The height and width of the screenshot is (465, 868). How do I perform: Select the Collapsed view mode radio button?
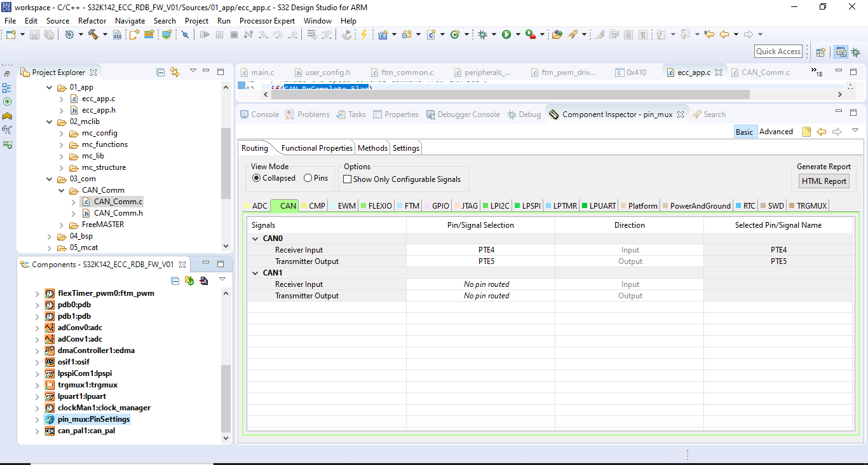pyautogui.click(x=257, y=178)
